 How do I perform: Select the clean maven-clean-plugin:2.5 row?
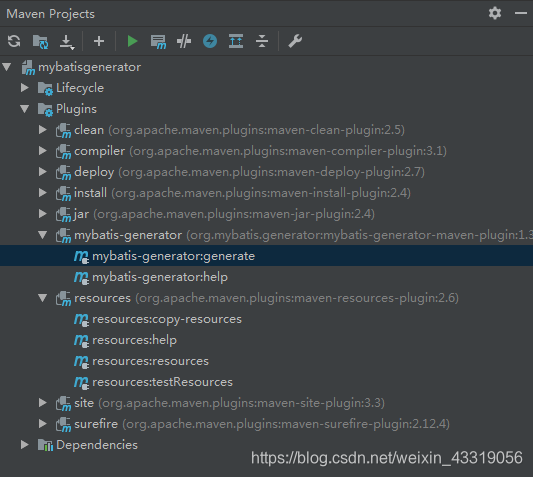tap(266, 130)
